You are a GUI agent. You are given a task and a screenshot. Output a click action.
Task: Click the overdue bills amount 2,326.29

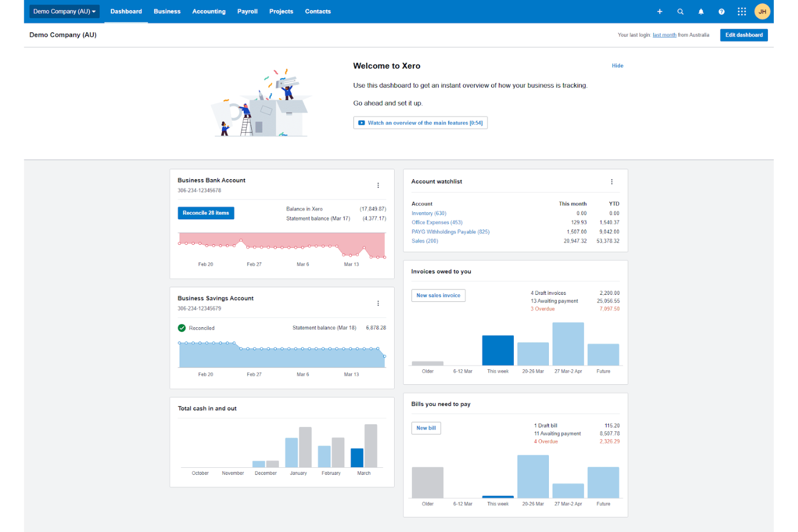point(609,441)
